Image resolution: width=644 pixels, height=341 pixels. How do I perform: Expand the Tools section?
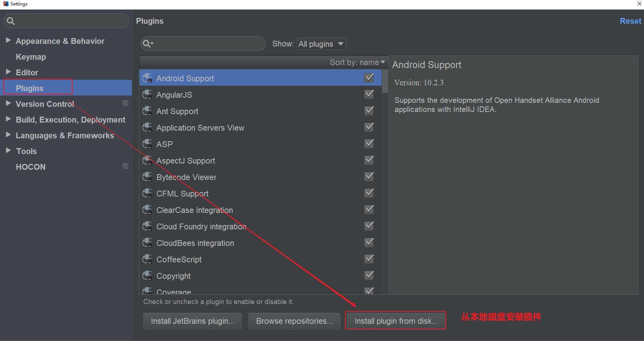pos(8,150)
